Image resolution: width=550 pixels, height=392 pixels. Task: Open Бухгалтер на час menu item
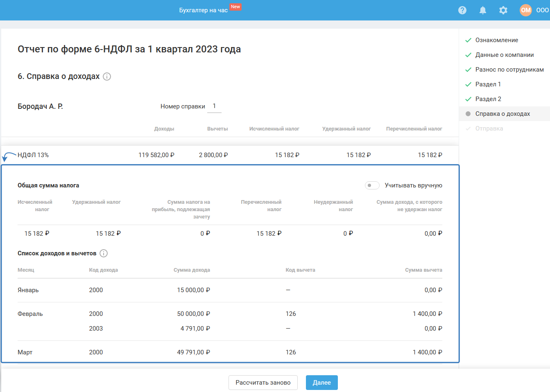[203, 10]
